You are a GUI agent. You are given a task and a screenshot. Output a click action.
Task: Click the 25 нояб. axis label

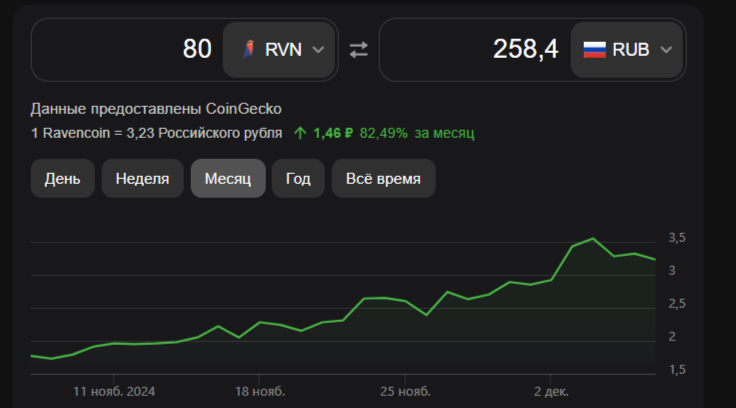[x=406, y=392]
